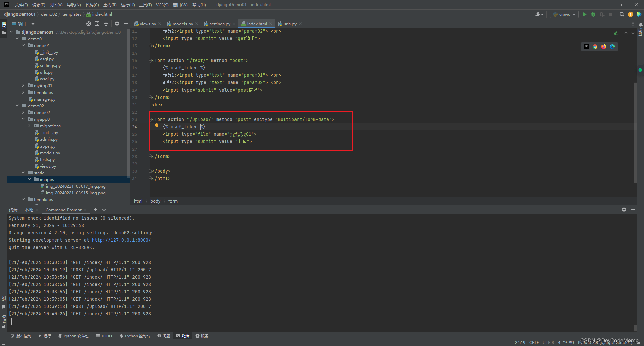This screenshot has height=346, width=644.
Task: Open editor tabs more options menu
Action: click(633, 24)
